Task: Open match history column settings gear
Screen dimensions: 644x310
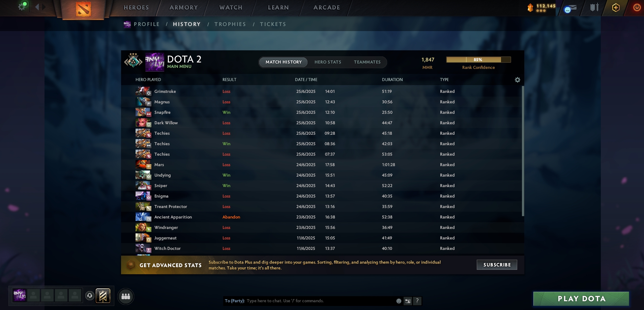Action: [x=518, y=80]
